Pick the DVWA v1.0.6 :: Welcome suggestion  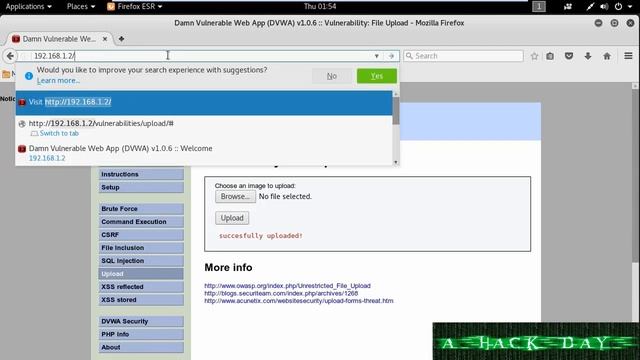(x=204, y=153)
